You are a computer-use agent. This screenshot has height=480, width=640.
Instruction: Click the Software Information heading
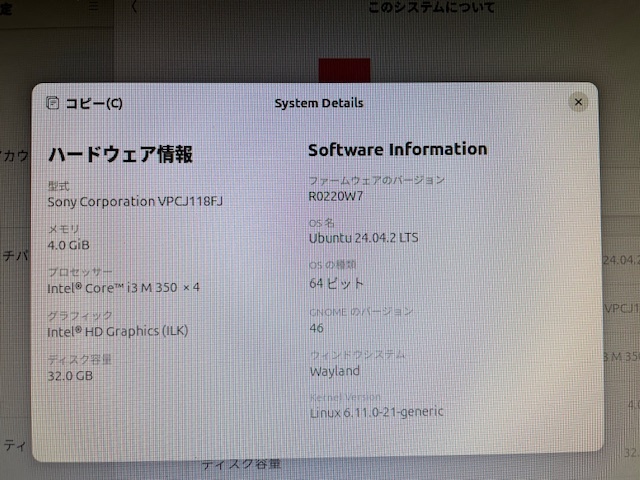(398, 149)
